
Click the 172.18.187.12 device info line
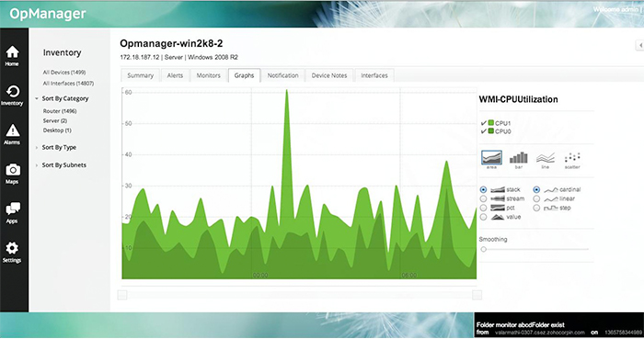point(178,57)
